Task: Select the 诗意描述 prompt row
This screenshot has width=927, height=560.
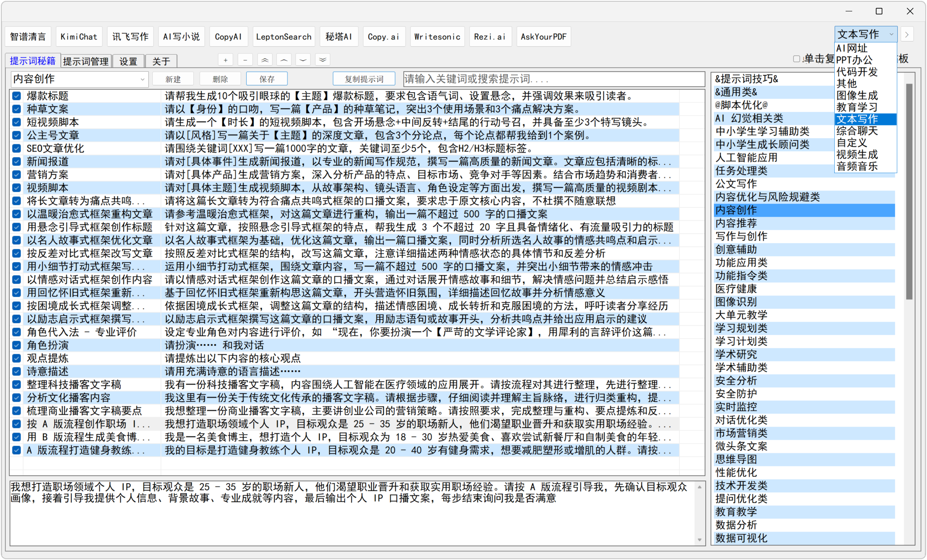Action: click(345, 372)
